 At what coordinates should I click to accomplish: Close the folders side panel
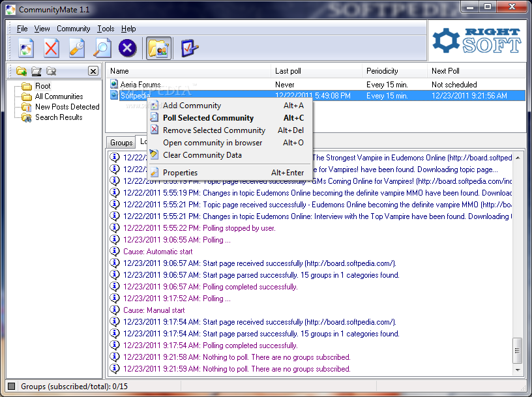pos(93,71)
